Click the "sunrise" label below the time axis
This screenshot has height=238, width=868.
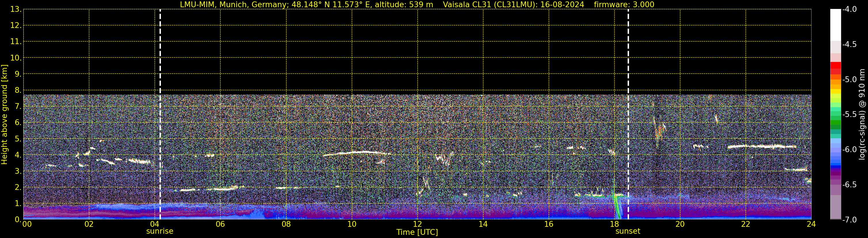point(160,231)
